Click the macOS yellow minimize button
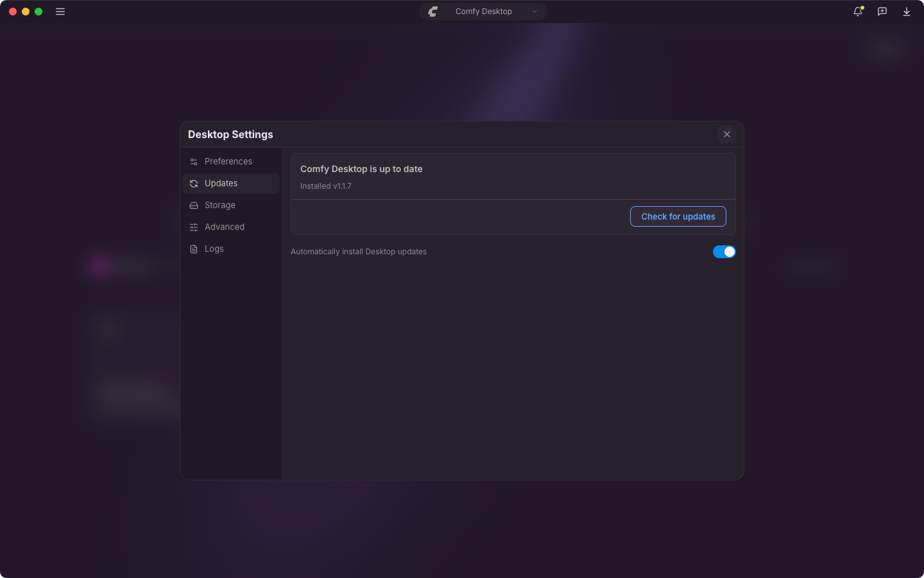 pos(26,12)
